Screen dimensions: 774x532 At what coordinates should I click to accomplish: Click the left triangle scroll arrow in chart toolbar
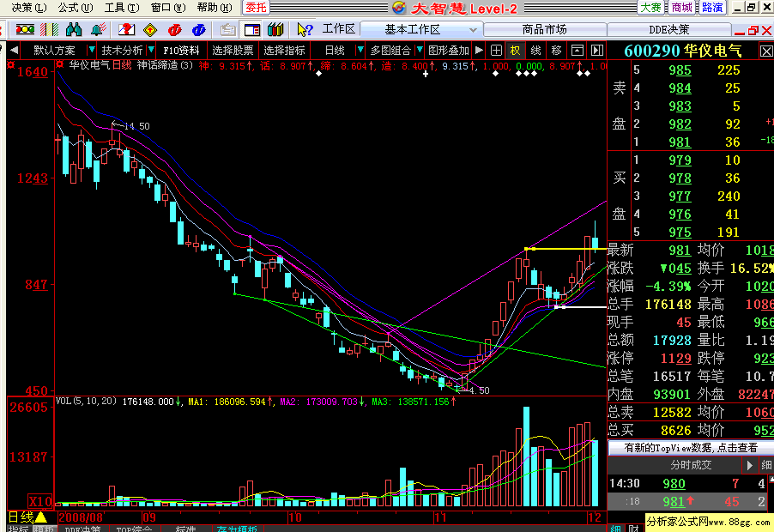tap(14, 50)
